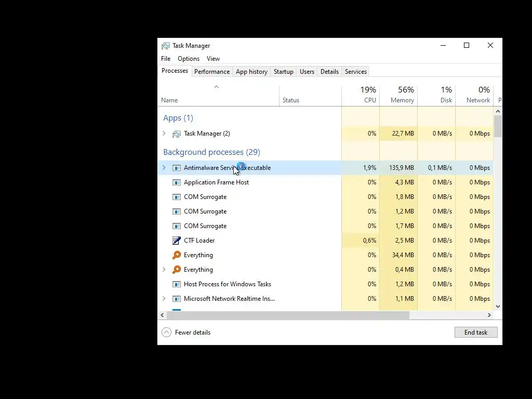This screenshot has height=399, width=532.
Task: Switch to the Services tab
Action: pyautogui.click(x=355, y=72)
